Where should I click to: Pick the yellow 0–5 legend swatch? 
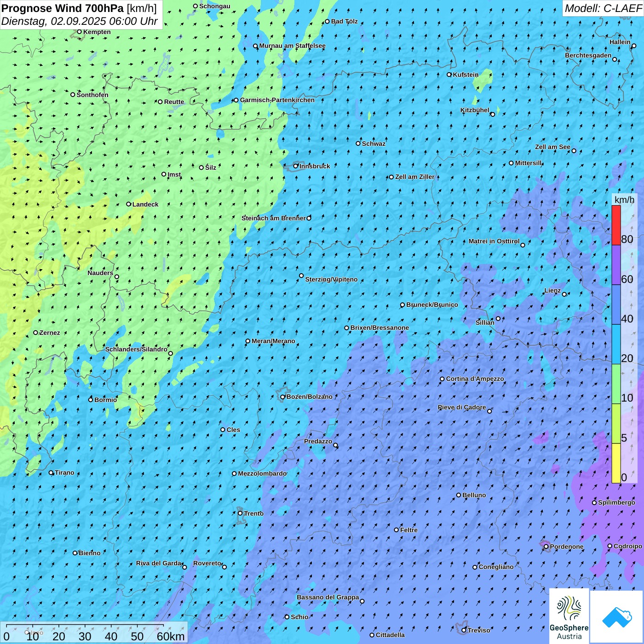[616, 463]
